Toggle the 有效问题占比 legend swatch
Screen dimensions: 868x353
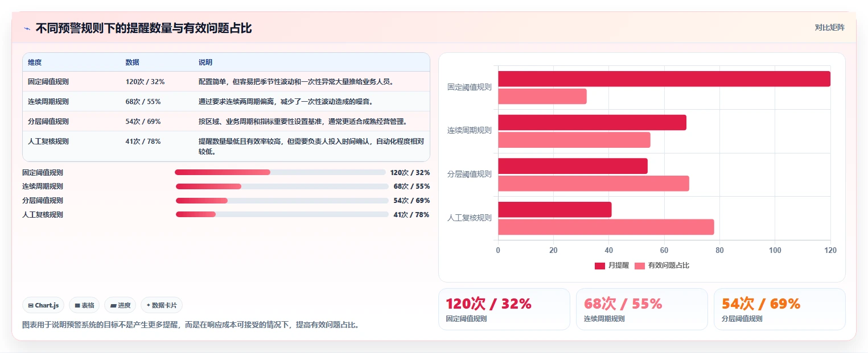[x=640, y=265]
